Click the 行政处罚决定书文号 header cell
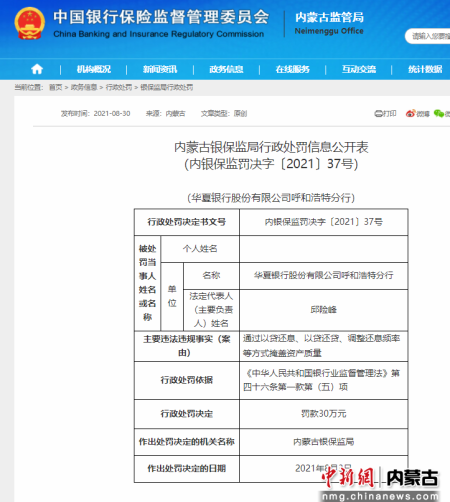 point(187,222)
